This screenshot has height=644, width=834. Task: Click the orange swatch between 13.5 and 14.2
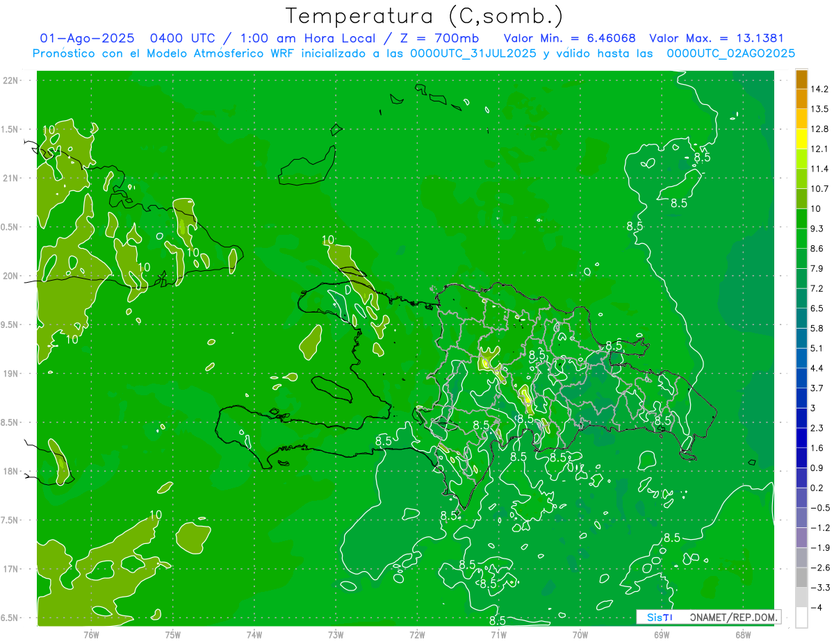[801, 99]
